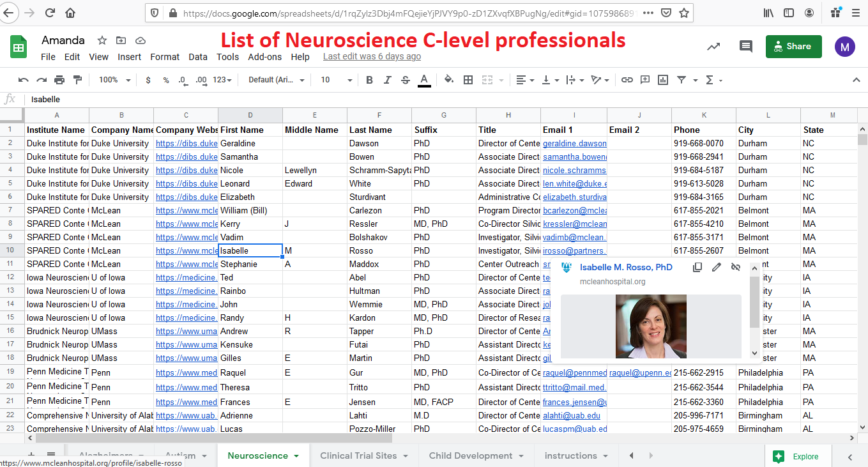Open the functions sigma dropdown
The image size is (868, 467).
713,80
